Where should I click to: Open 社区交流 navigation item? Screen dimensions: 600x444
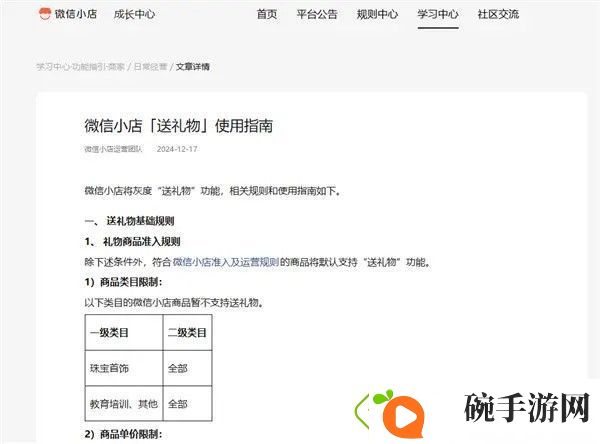pyautogui.click(x=498, y=15)
